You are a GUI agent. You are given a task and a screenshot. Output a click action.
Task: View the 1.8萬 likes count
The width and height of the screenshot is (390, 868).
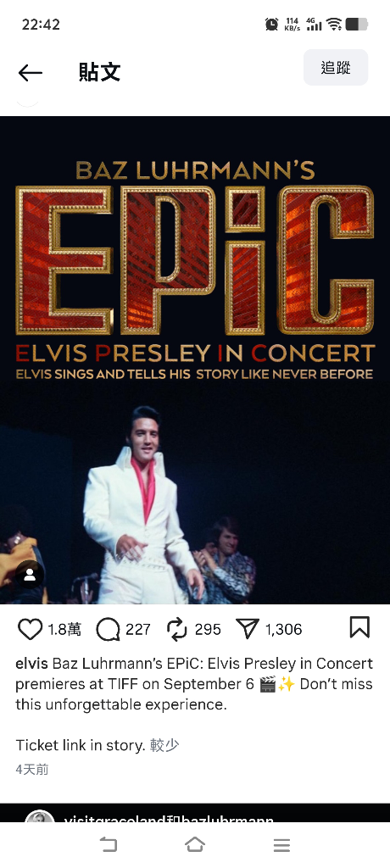pyautogui.click(x=64, y=630)
